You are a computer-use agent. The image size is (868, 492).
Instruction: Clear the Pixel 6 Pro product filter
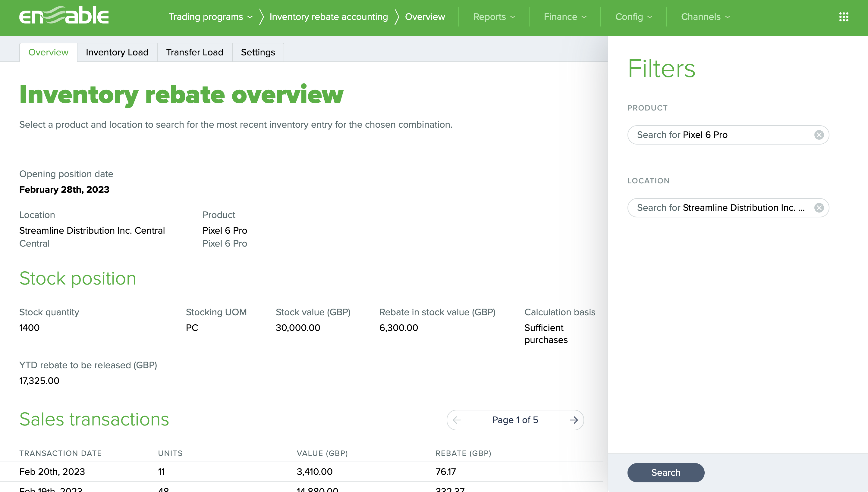819,135
